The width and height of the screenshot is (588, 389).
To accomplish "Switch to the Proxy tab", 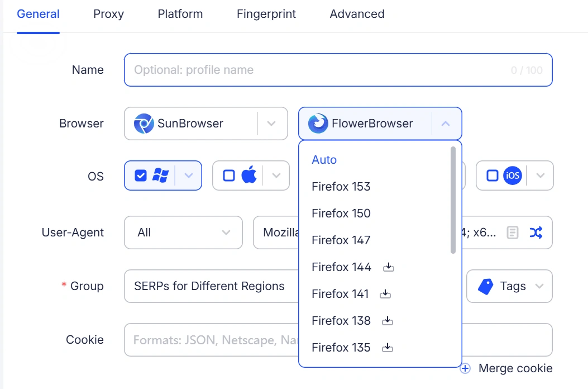I will [108, 14].
